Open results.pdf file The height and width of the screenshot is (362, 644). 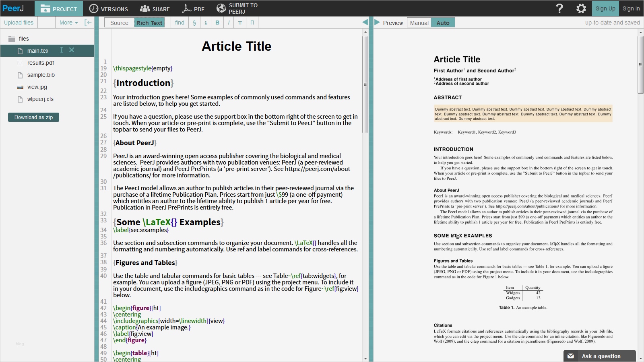(41, 63)
